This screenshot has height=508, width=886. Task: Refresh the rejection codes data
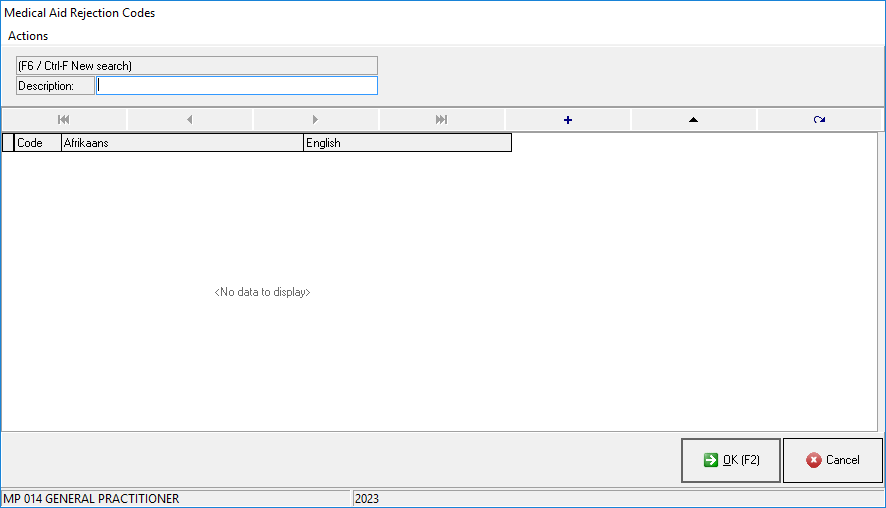point(819,120)
